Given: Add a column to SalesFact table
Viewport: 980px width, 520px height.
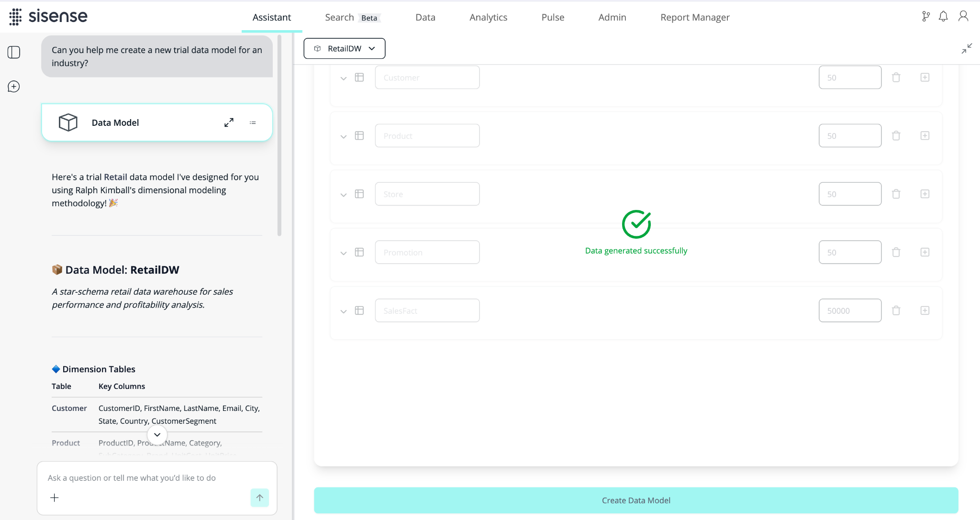Looking at the screenshot, I should (925, 310).
